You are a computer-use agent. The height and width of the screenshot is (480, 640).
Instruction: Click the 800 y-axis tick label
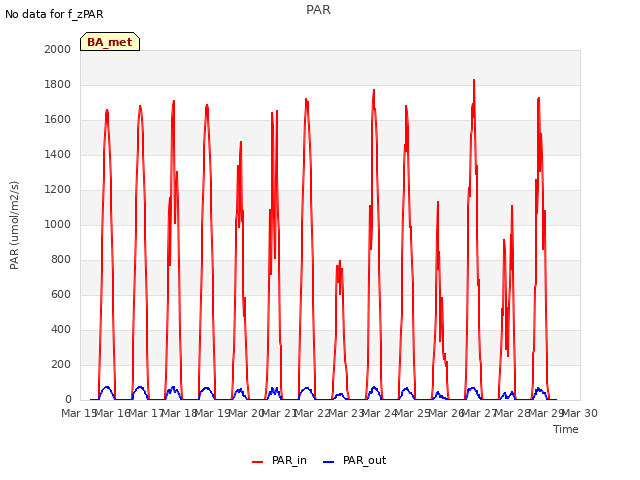(x=61, y=260)
